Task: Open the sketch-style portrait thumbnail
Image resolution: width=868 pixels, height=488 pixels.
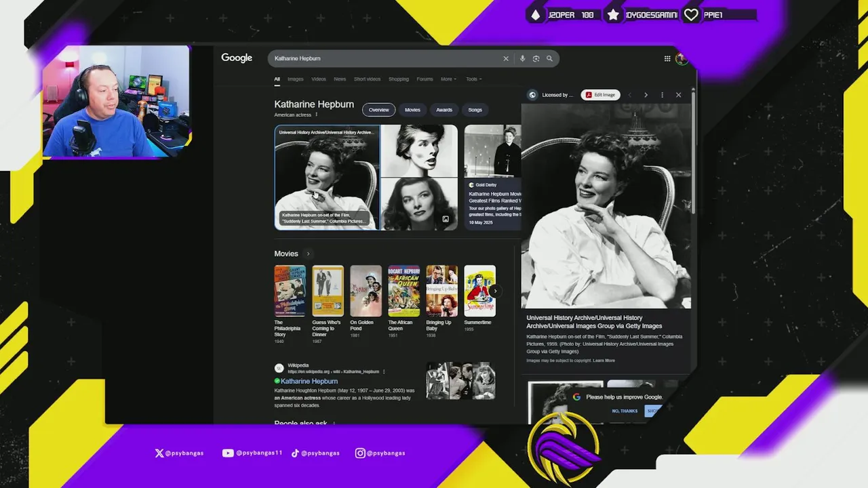Action: (x=419, y=150)
